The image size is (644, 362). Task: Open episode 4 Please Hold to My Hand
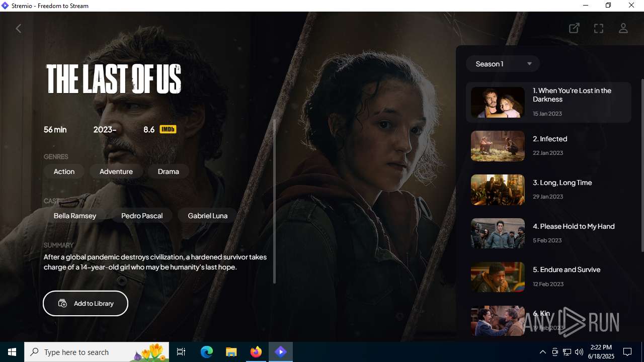(x=548, y=233)
